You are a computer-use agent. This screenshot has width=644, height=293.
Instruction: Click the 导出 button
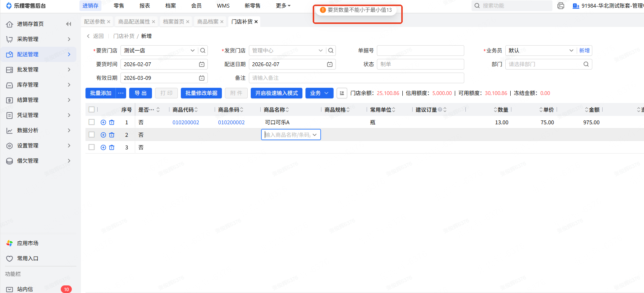tap(141, 93)
